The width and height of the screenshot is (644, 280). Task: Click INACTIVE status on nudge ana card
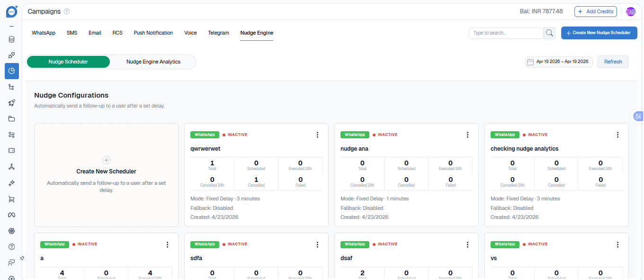(x=385, y=135)
